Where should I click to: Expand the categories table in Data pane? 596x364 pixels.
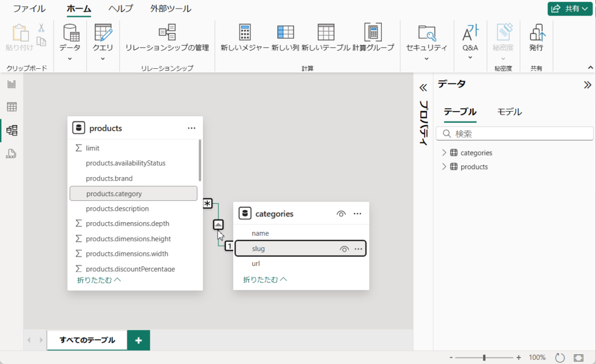(x=444, y=153)
